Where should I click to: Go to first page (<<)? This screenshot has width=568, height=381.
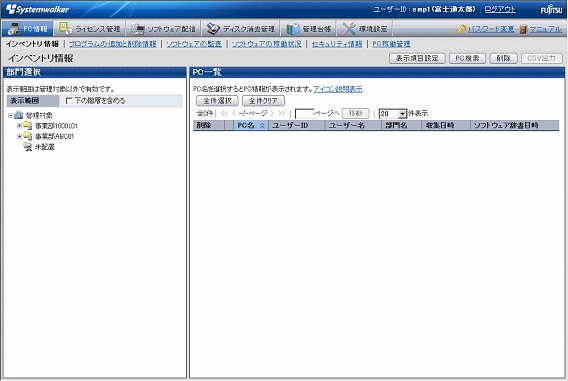click(224, 114)
